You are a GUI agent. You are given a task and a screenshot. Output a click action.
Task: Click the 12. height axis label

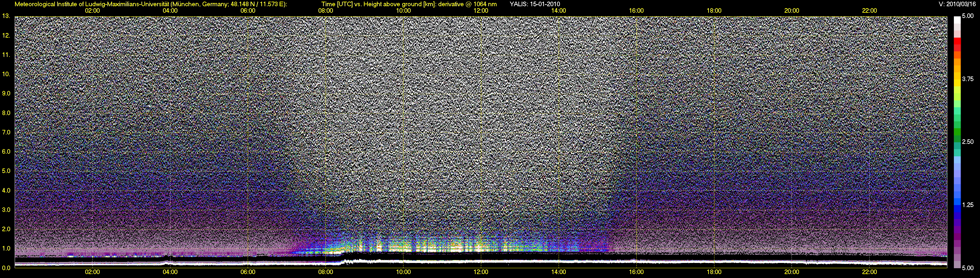tap(6, 35)
